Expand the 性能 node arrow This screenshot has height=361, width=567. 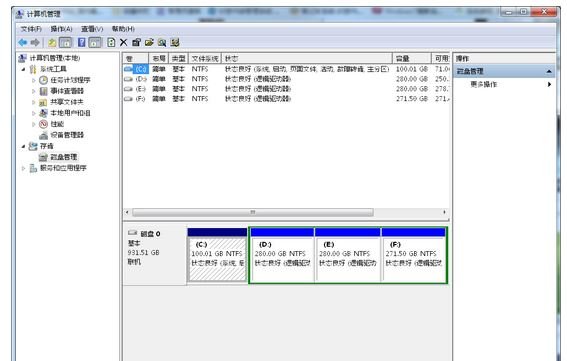click(x=34, y=124)
